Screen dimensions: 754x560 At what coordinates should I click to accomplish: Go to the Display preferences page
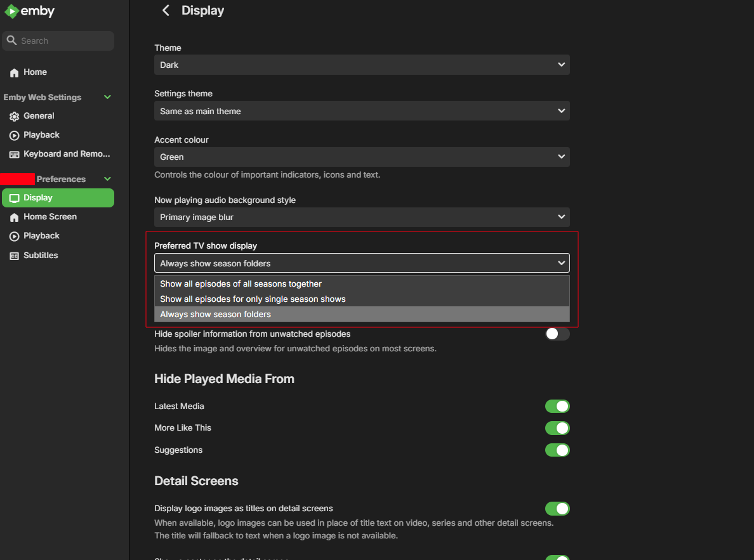pyautogui.click(x=58, y=198)
